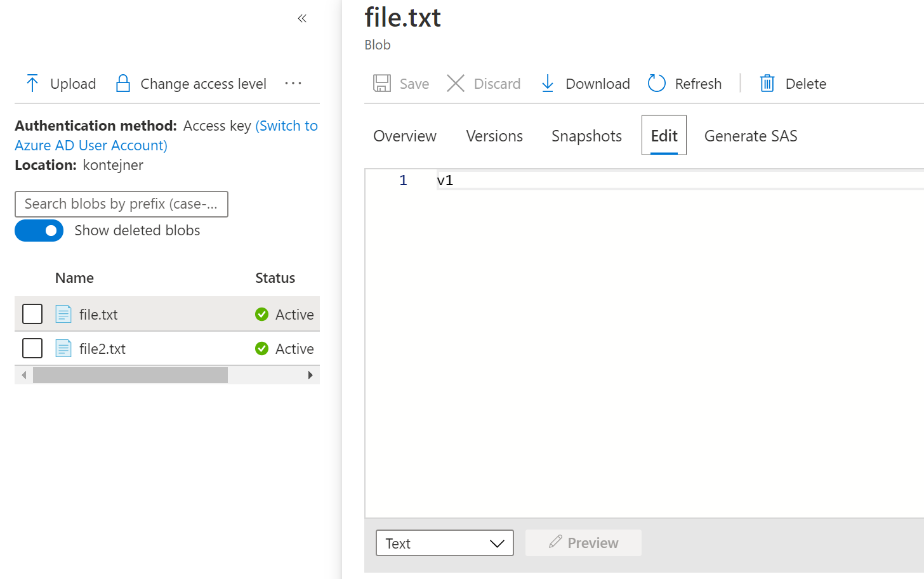
Task: Select the file2.txt checkbox
Action: point(32,348)
